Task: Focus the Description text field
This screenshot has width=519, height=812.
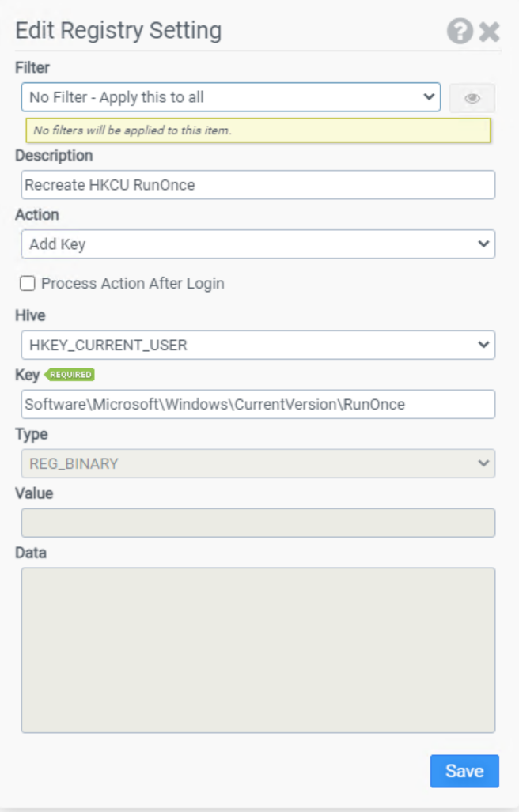Action: 258,185
